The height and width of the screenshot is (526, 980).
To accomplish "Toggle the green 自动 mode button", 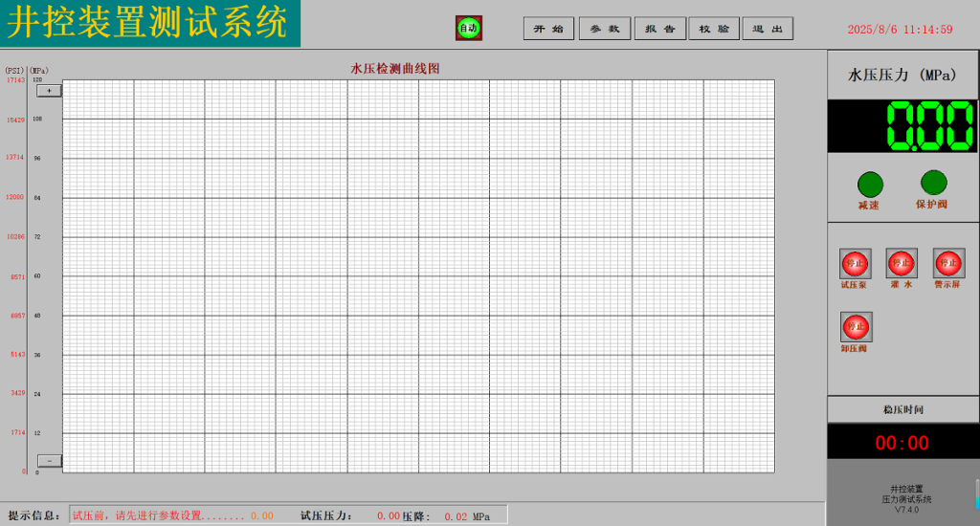I will (x=468, y=29).
